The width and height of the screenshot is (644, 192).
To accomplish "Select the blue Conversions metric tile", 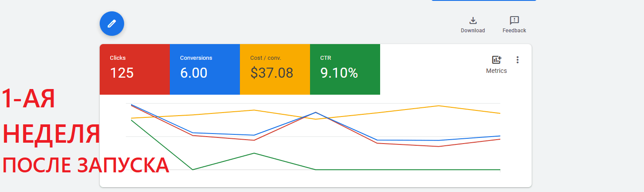I will point(205,69).
